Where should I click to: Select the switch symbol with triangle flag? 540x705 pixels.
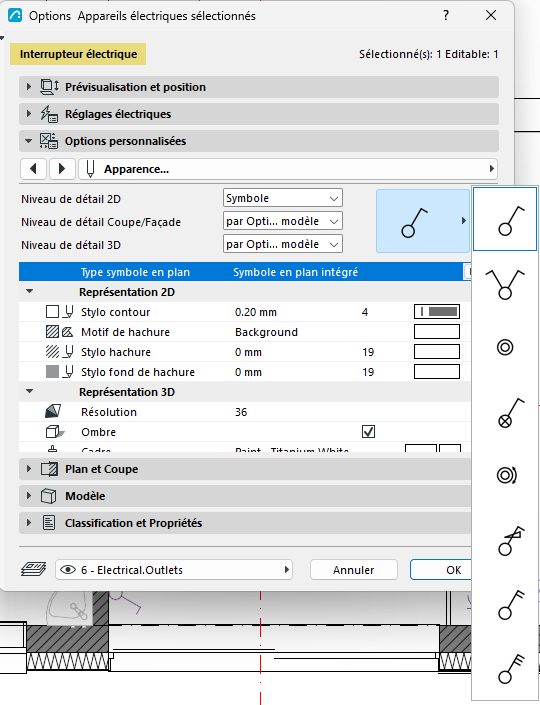tap(511, 540)
